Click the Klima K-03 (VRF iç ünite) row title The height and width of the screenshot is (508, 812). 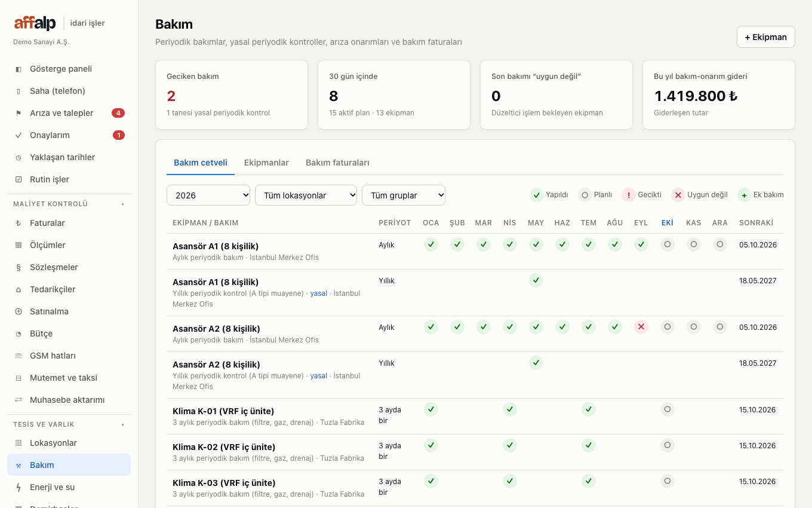pyautogui.click(x=224, y=483)
